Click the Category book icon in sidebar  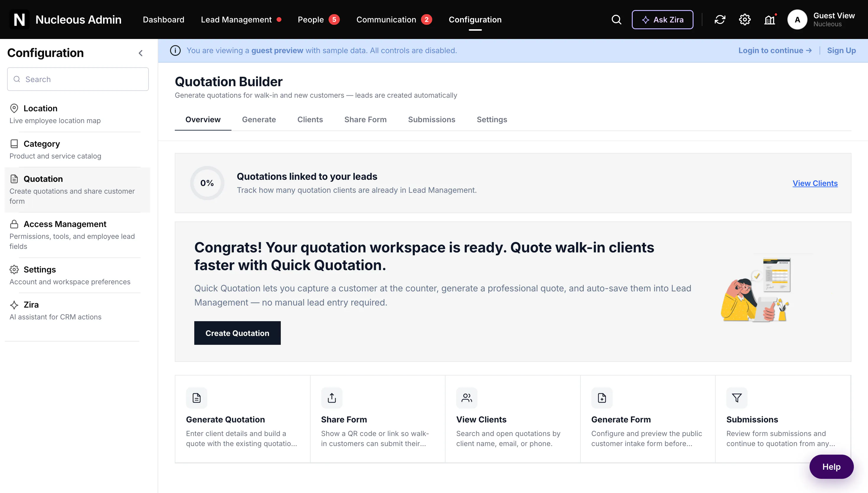pyautogui.click(x=14, y=144)
